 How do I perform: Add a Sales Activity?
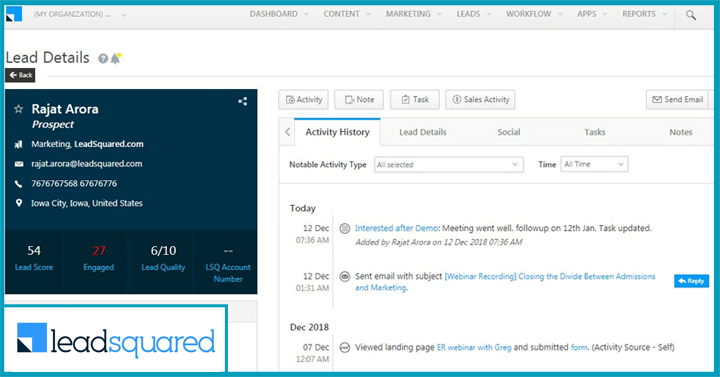click(x=480, y=100)
